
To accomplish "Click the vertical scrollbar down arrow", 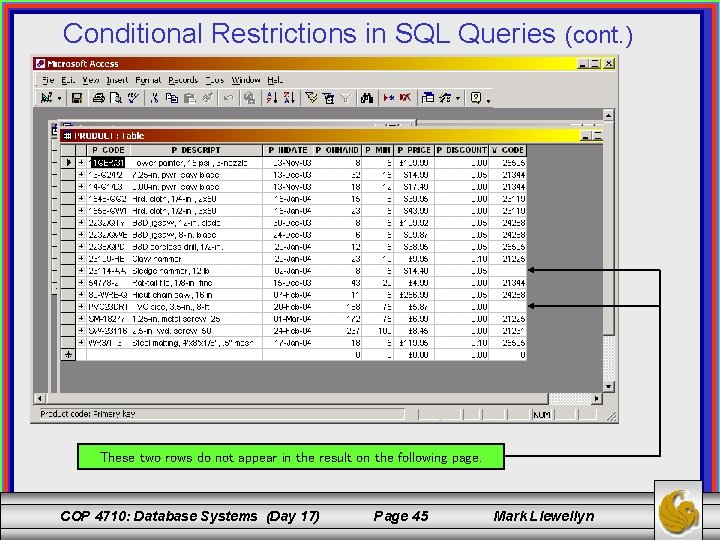I will [608, 386].
